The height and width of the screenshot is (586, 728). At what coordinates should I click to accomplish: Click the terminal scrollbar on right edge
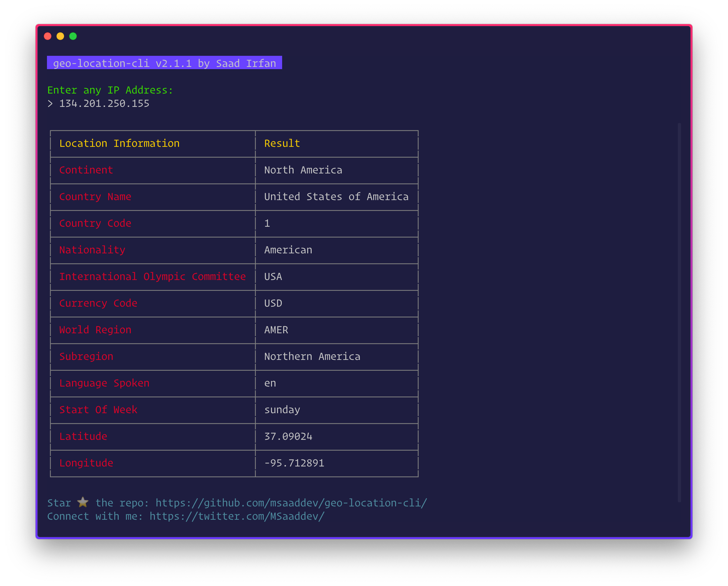coord(679,312)
